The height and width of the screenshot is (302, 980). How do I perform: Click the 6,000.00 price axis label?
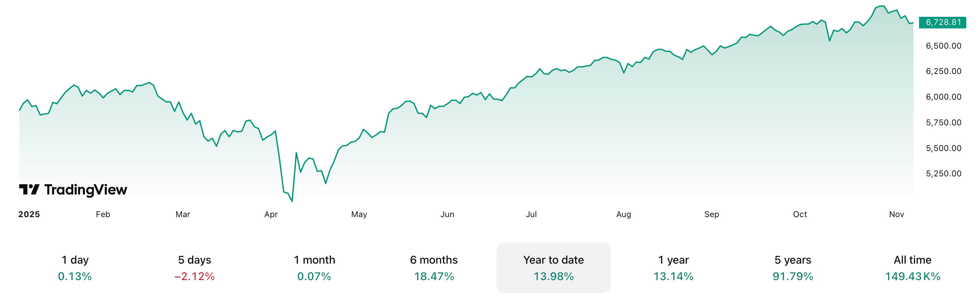[x=943, y=97]
